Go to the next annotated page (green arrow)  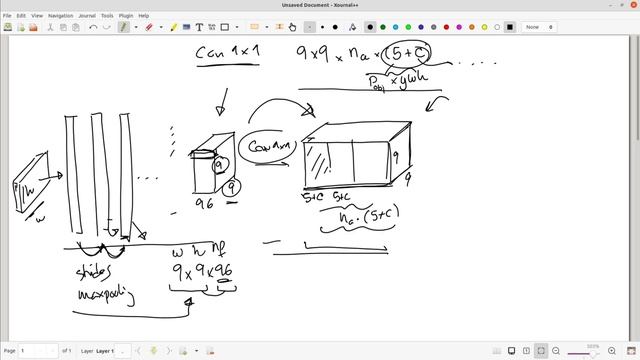pyautogui.click(x=153, y=351)
